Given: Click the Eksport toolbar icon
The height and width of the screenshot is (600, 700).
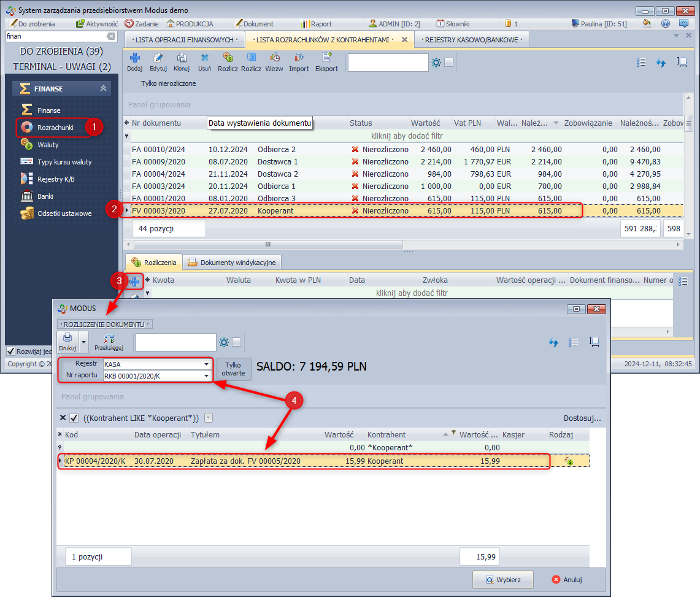Looking at the screenshot, I should coord(326,58).
